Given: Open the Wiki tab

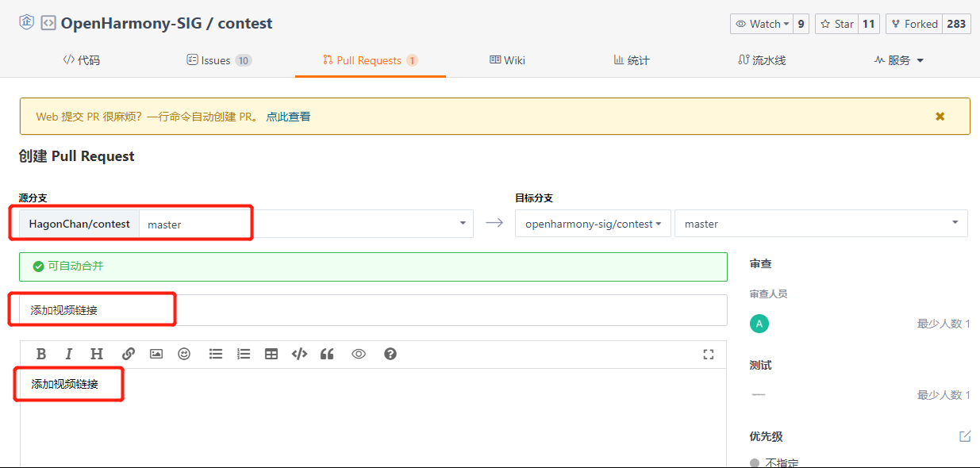Looking at the screenshot, I should (507, 60).
